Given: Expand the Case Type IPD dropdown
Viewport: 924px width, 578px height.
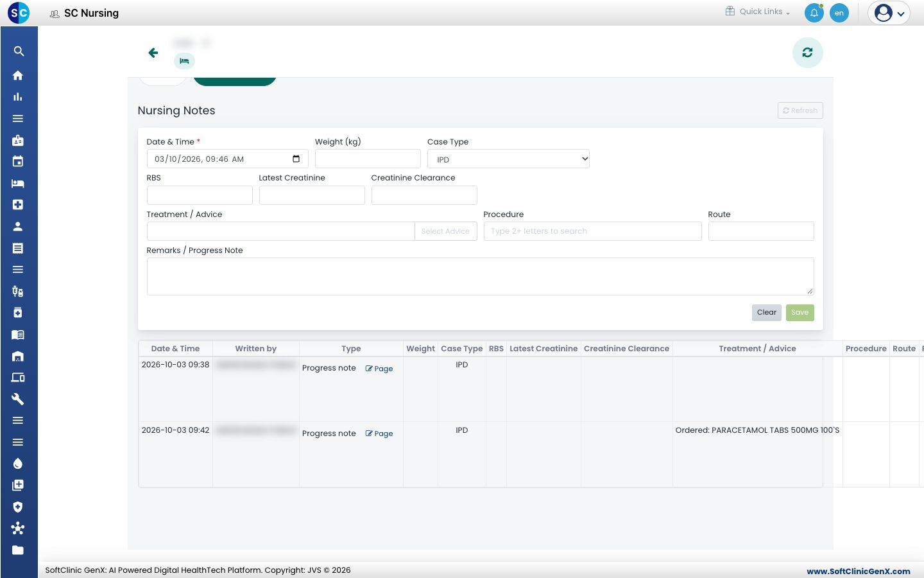Looking at the screenshot, I should click(508, 159).
